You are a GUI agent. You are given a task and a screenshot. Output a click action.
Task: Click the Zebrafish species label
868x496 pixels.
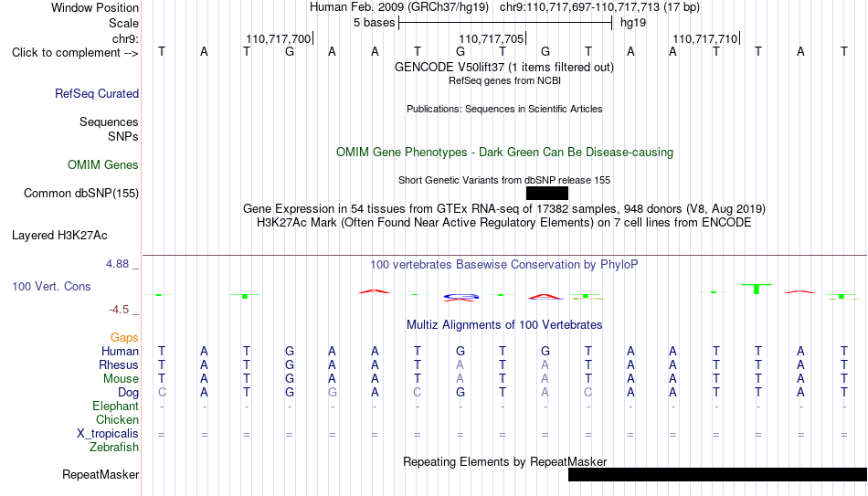114,447
